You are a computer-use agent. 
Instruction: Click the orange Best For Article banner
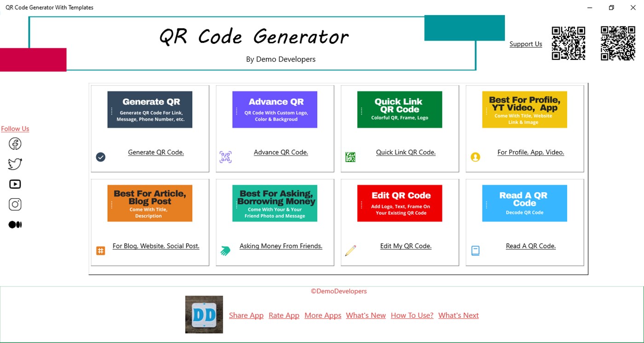[x=150, y=203]
